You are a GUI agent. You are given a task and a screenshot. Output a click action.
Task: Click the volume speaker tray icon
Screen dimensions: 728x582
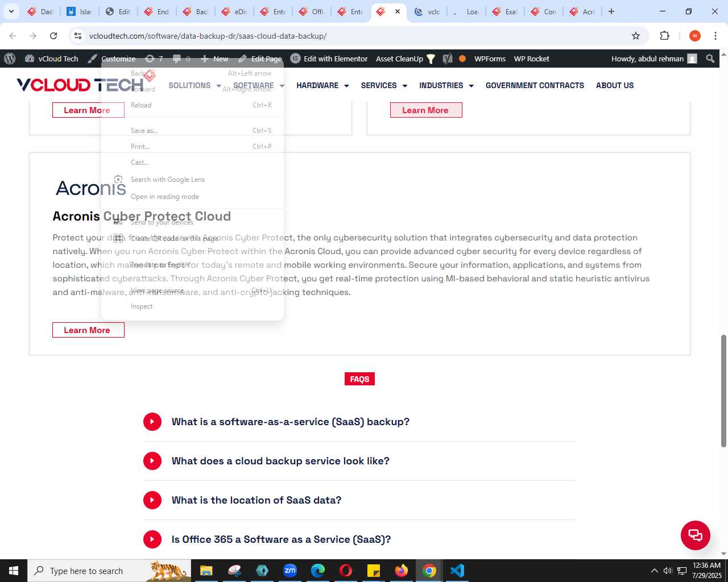[x=668, y=571]
